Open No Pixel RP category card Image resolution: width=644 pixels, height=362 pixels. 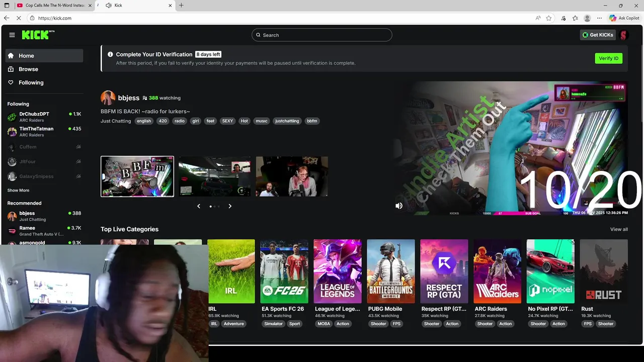[550, 271]
